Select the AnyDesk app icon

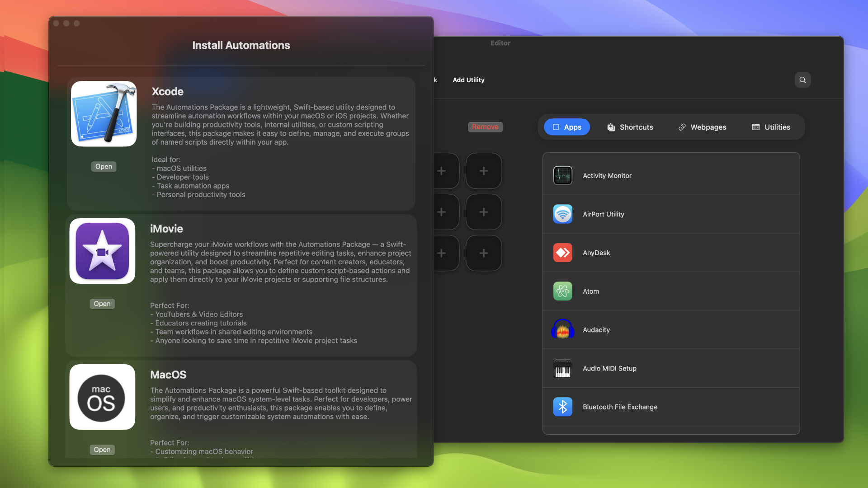[x=563, y=253]
